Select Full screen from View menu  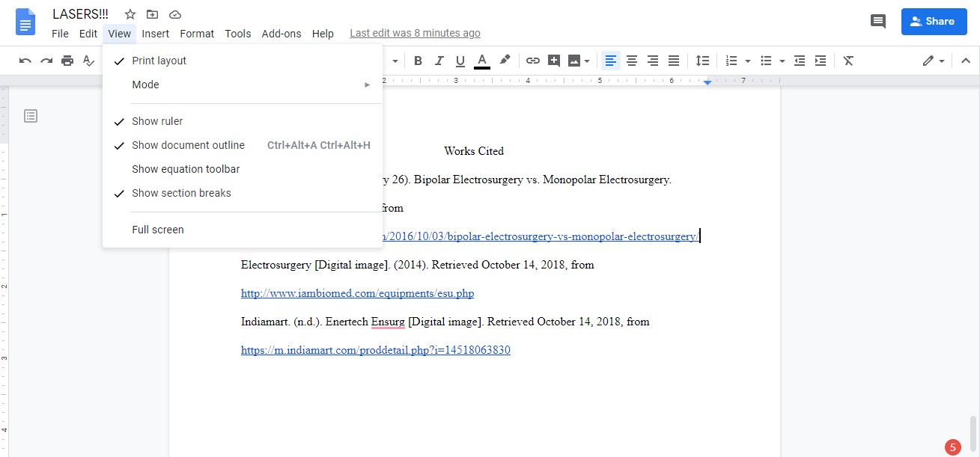click(158, 230)
